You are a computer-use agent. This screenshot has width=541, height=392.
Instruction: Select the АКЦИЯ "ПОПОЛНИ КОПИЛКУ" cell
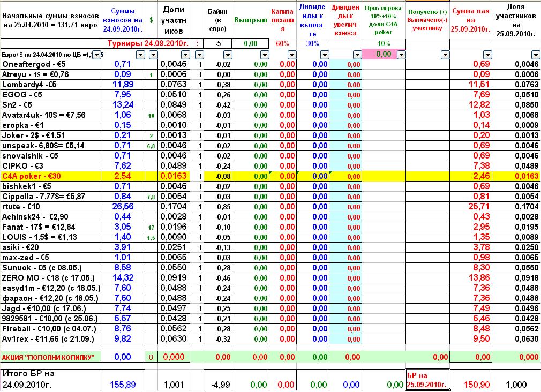(x=51, y=357)
